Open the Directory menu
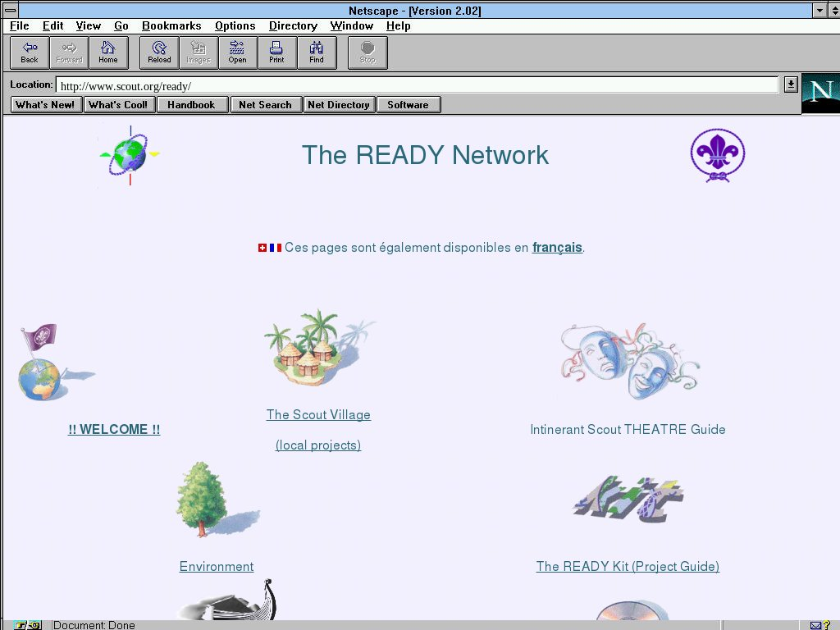Viewport: 840px width, 630px height. [x=293, y=26]
